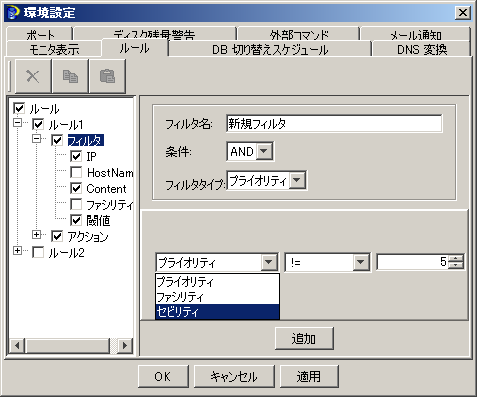Uncheck the 閾値 checkbox
This screenshot has height=397, width=477.
tap(76, 220)
